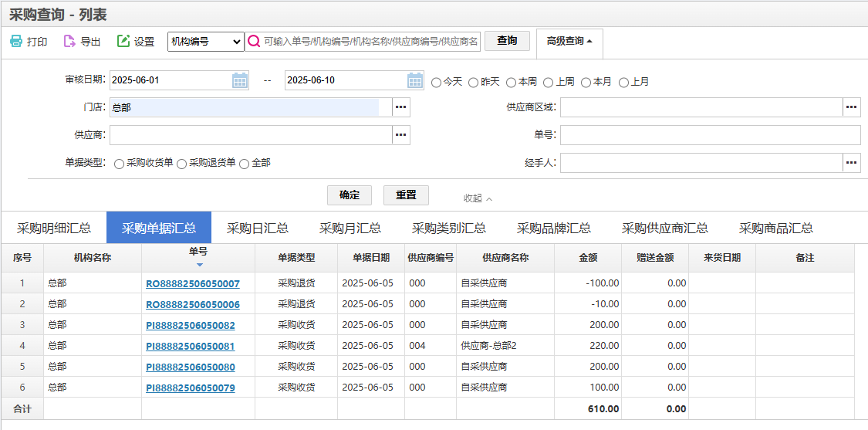Click the 供应商-总部2 cell
Screen dimensions: 868x430
coord(505,346)
